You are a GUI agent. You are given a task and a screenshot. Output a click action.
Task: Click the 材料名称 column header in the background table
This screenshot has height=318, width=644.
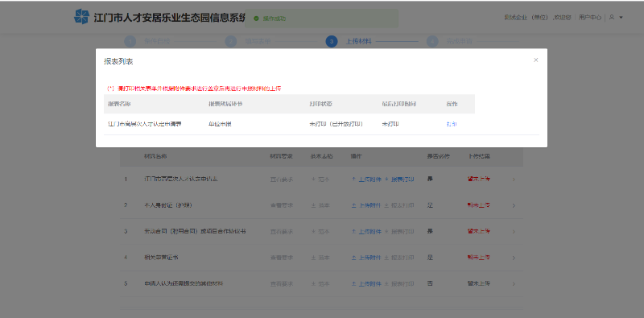click(155, 156)
